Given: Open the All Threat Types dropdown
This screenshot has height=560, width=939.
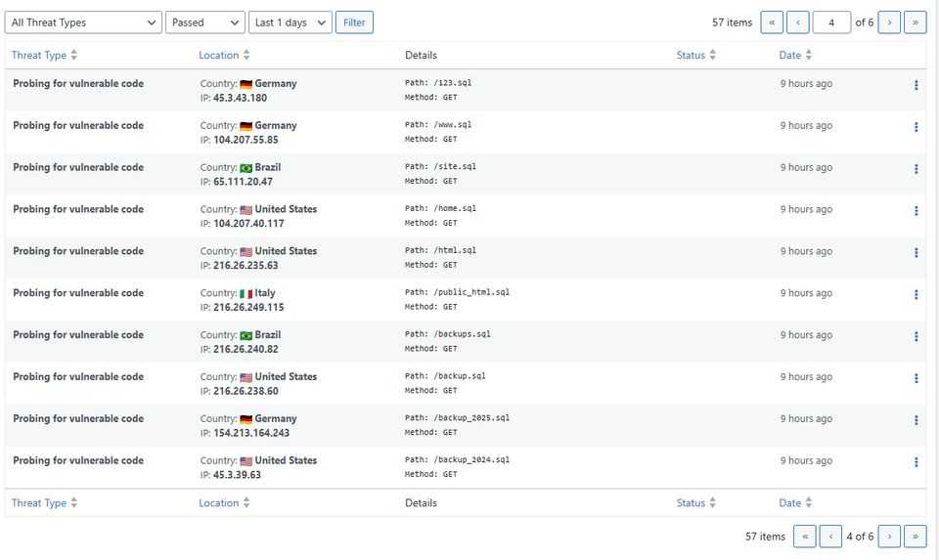Looking at the screenshot, I should (83, 22).
